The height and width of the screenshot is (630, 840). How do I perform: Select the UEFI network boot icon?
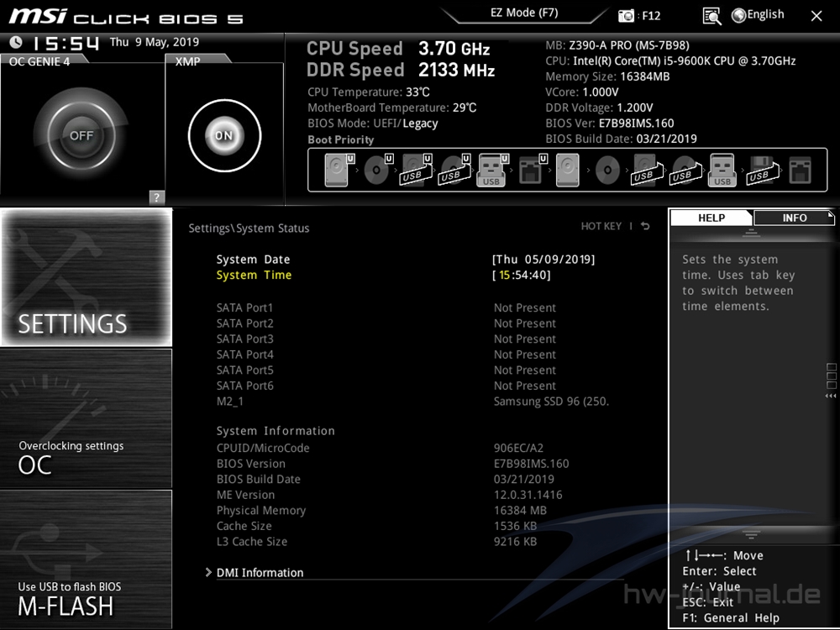click(x=532, y=170)
